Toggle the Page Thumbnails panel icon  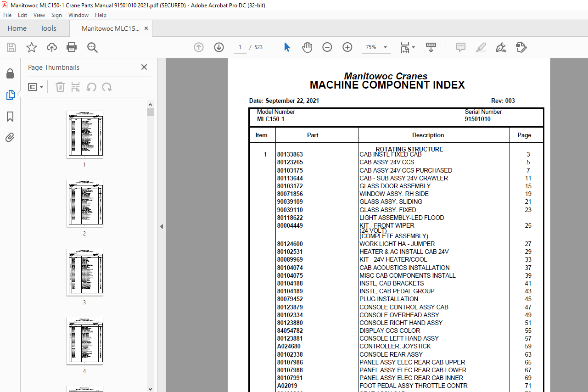point(10,95)
